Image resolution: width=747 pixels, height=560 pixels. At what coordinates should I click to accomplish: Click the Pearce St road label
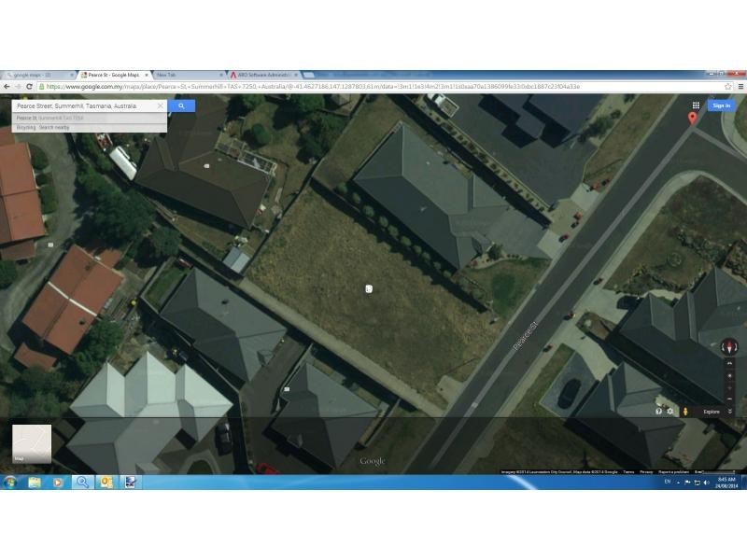point(525,336)
